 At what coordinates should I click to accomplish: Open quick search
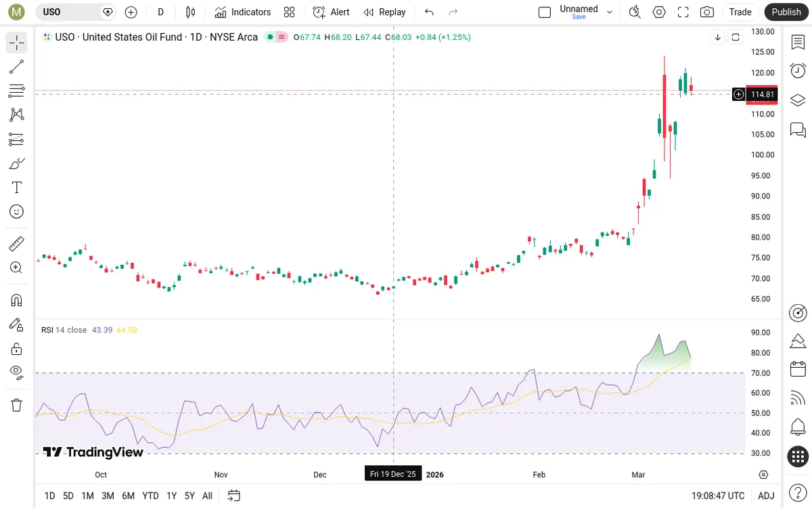tap(635, 12)
